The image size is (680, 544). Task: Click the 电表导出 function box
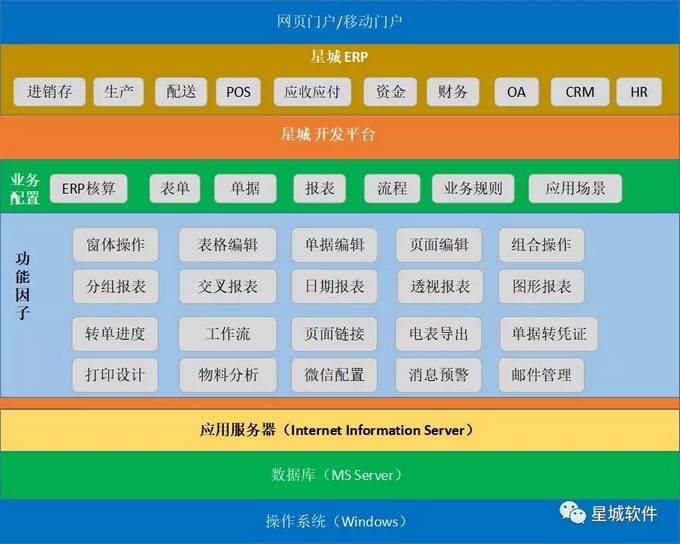pyautogui.click(x=438, y=334)
